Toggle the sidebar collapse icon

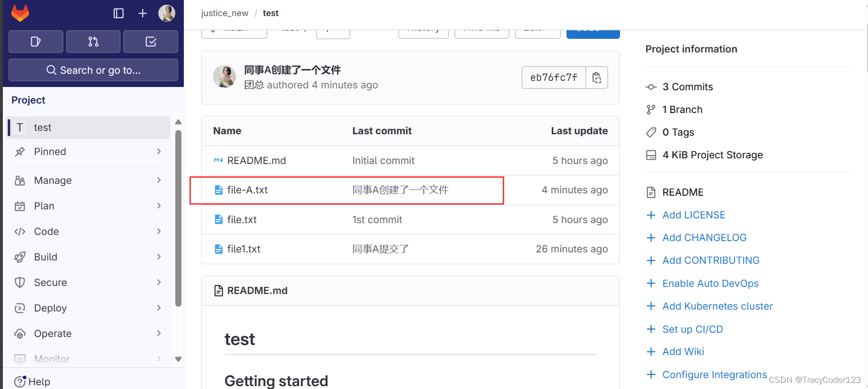tap(119, 13)
